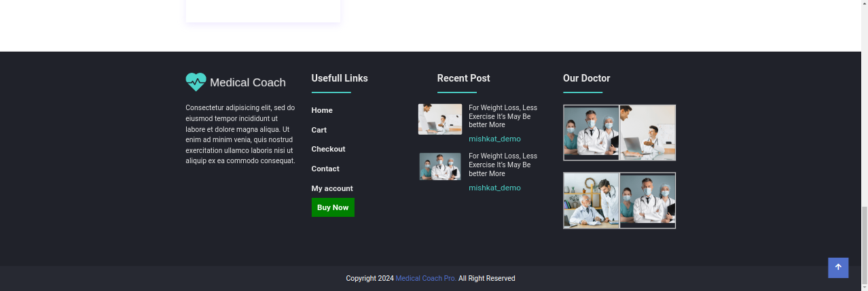Screen dimensions: 868x291
Task: Select the Contact footer link
Action: click(325, 169)
